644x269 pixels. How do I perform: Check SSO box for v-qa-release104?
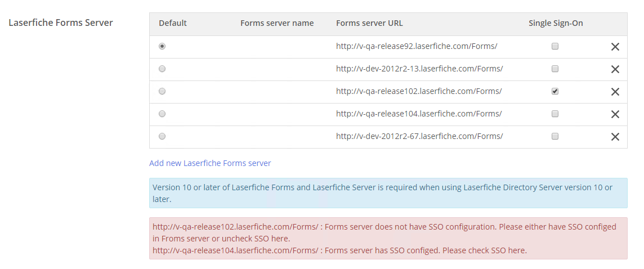coord(555,114)
